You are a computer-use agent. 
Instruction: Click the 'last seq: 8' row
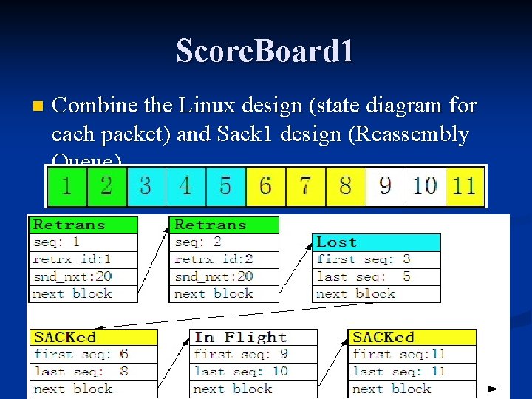(94, 372)
